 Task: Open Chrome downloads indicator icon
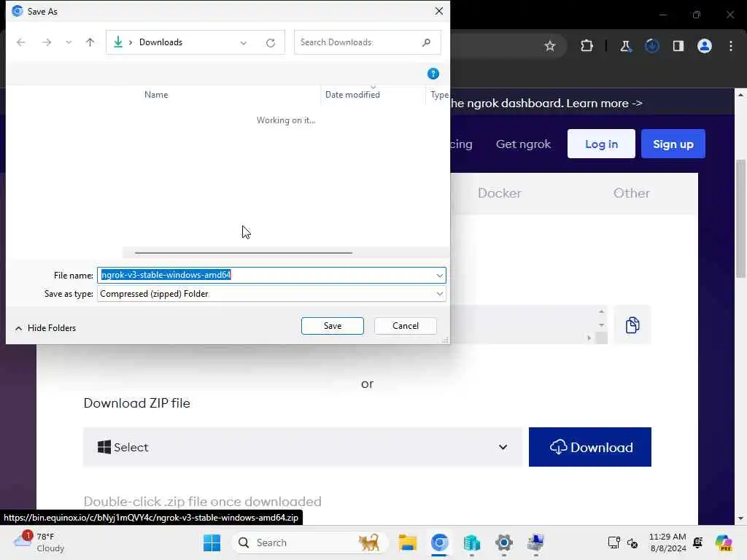[651, 46]
